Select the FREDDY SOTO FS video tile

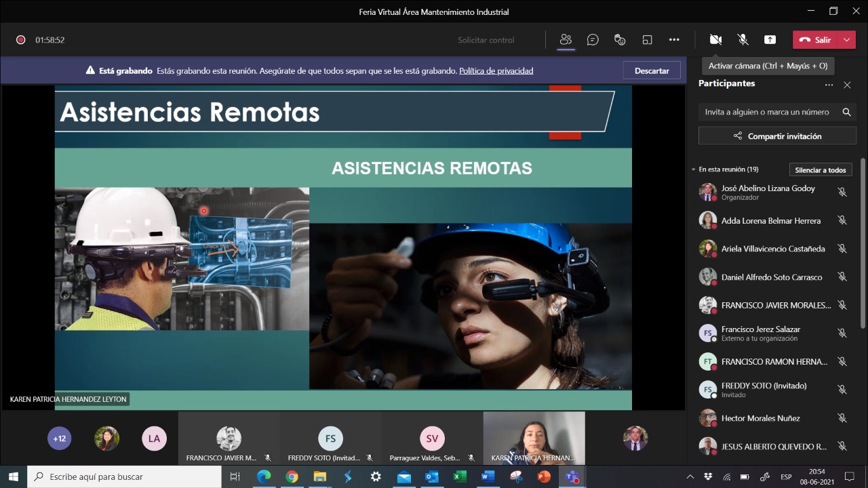coord(330,438)
